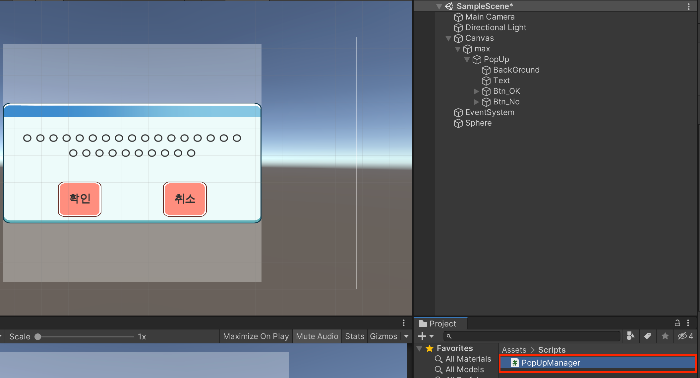The image size is (700, 378).
Task: Select Main Camera in the Hierarchy
Action: tap(490, 17)
